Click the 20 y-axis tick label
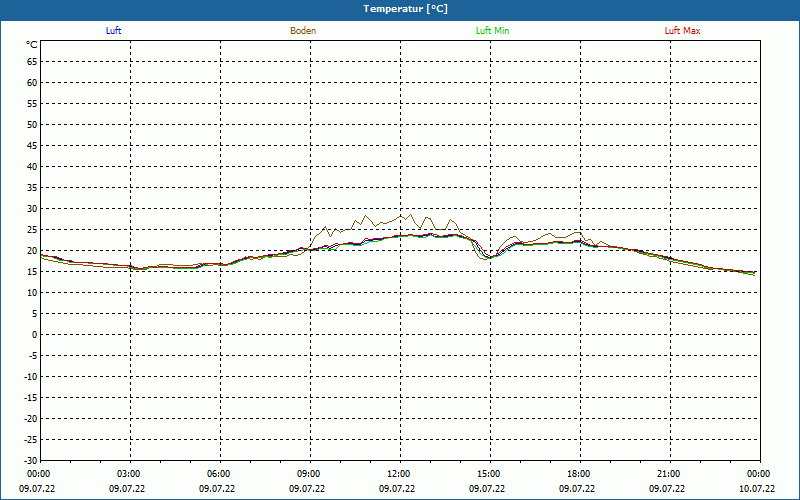The height and width of the screenshot is (500, 800). [32, 251]
